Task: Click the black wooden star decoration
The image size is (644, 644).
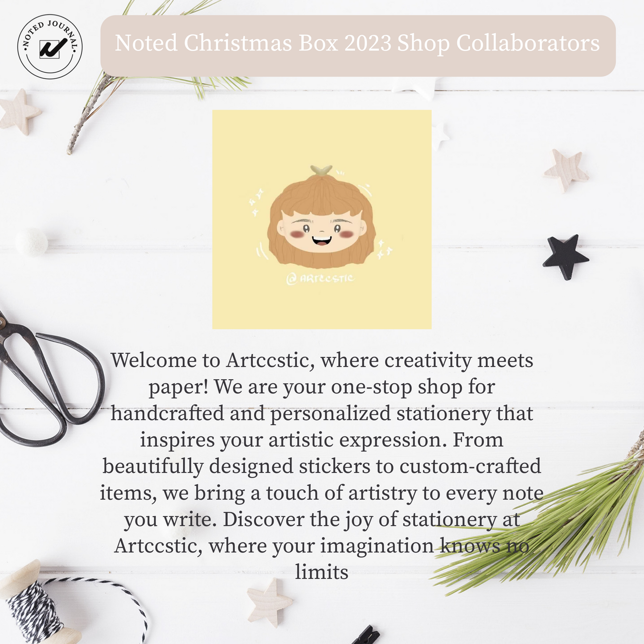Action: coord(565,256)
